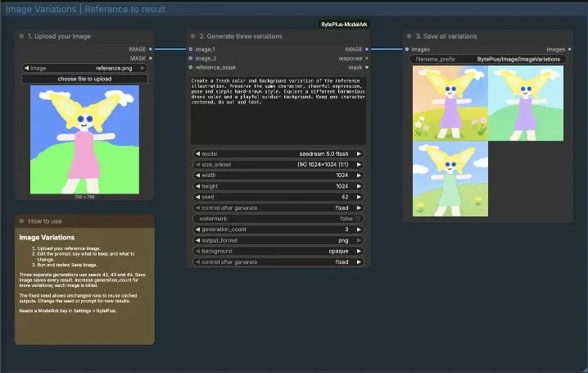588x373 pixels.
Task: Collapse the "2. Generate three variations" node dot
Action: click(x=192, y=36)
